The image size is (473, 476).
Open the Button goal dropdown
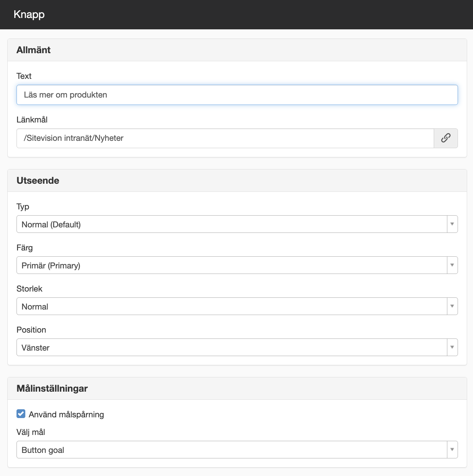pyautogui.click(x=237, y=450)
